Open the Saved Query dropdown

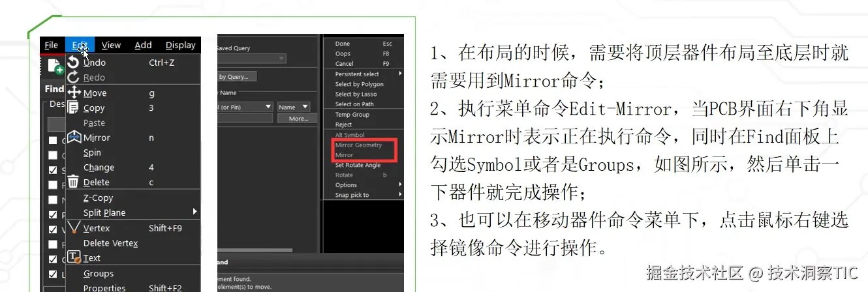click(x=251, y=59)
